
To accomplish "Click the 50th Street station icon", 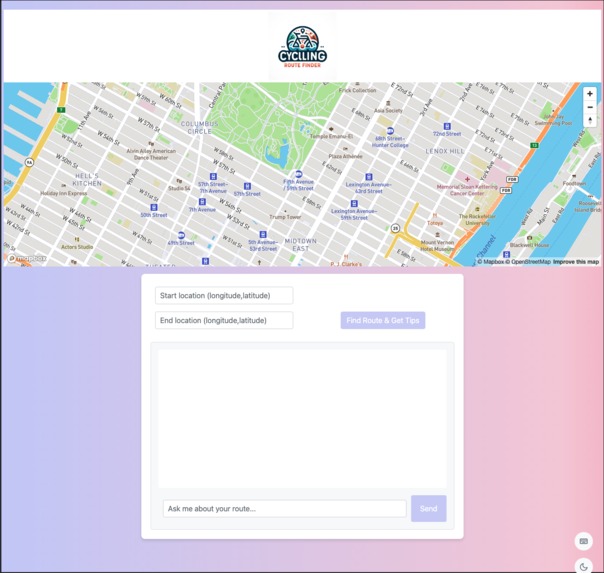I will (x=154, y=208).
